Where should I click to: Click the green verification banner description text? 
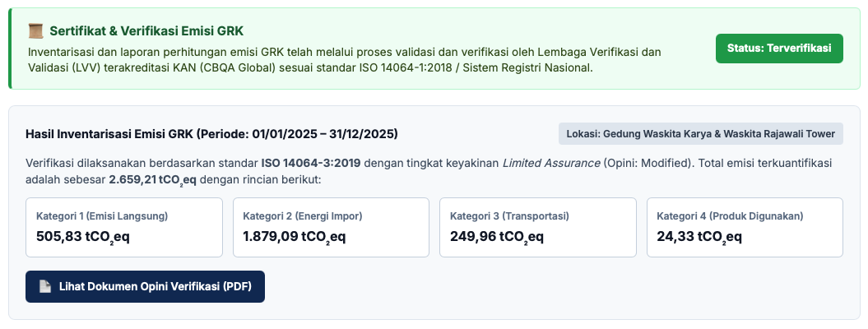[x=345, y=60]
